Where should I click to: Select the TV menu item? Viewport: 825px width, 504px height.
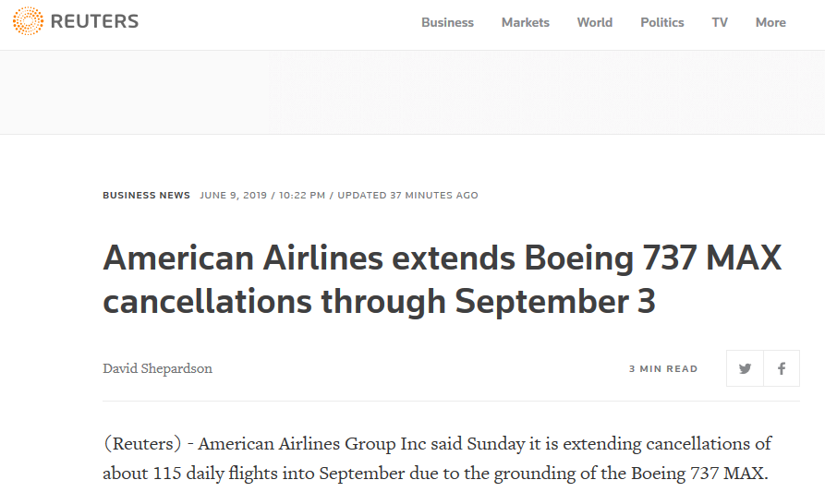pyautogui.click(x=720, y=22)
